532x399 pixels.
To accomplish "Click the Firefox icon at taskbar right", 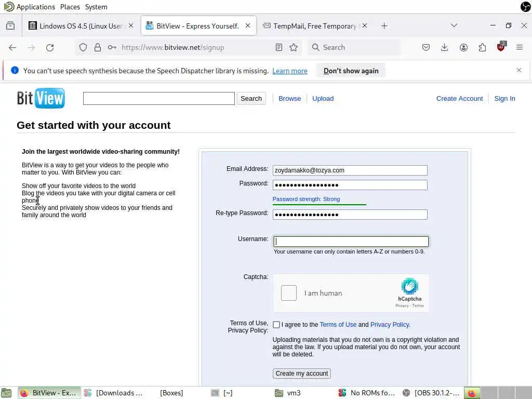I will (x=472, y=393).
